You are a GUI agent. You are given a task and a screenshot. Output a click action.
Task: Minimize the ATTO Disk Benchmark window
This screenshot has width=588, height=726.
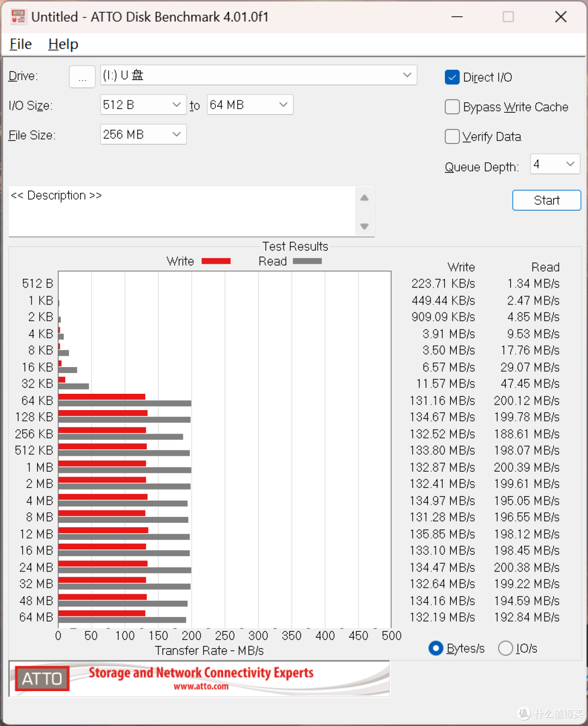coord(457,17)
